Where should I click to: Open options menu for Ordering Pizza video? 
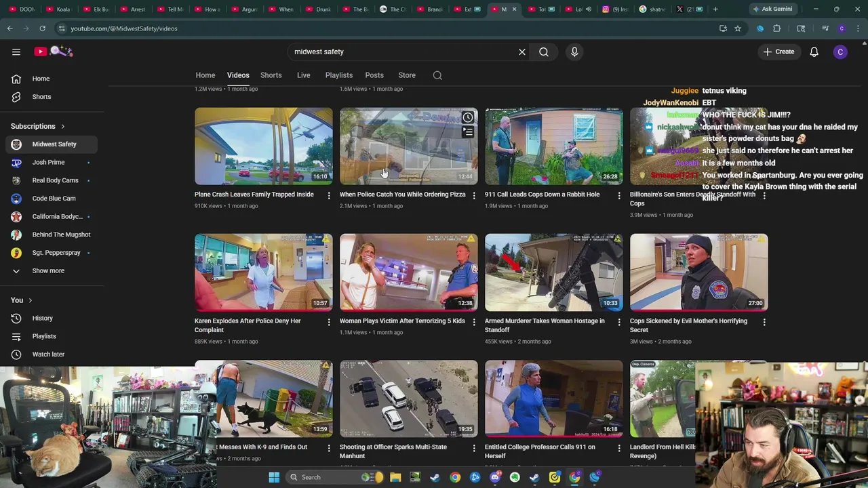pyautogui.click(x=474, y=195)
